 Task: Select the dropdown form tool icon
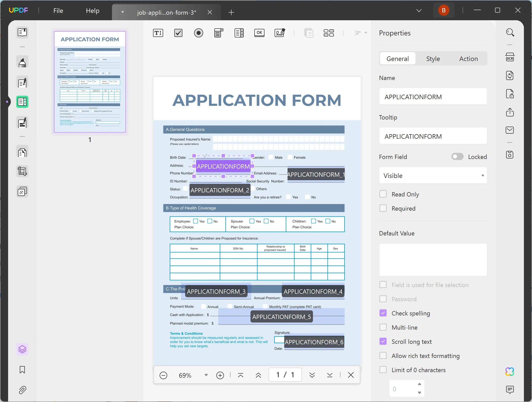pyautogui.click(x=218, y=32)
